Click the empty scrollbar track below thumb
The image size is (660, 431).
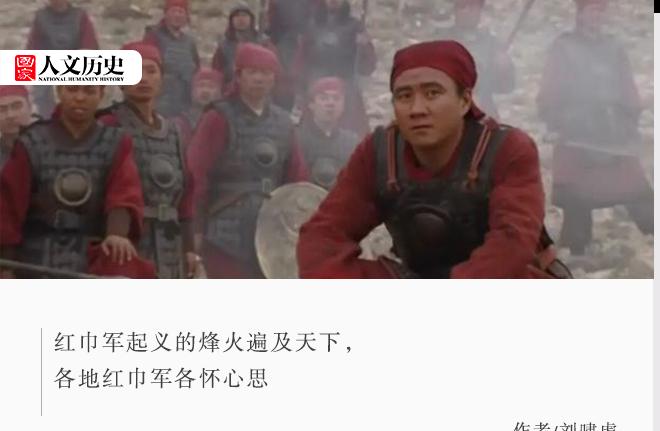click(x=657, y=221)
